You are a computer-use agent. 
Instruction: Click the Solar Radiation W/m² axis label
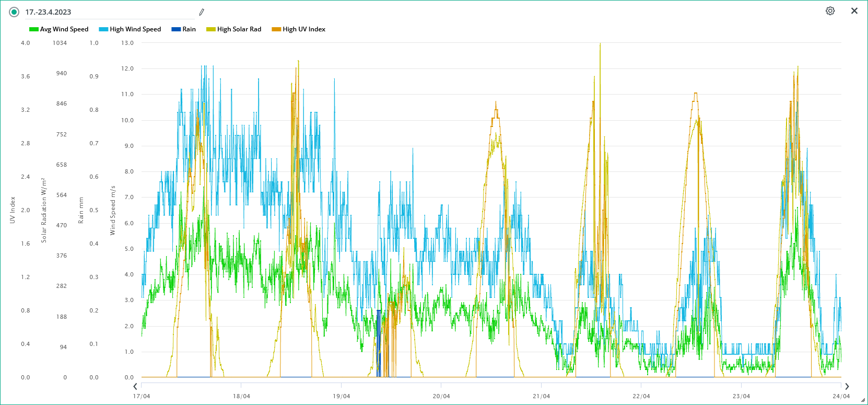point(44,210)
